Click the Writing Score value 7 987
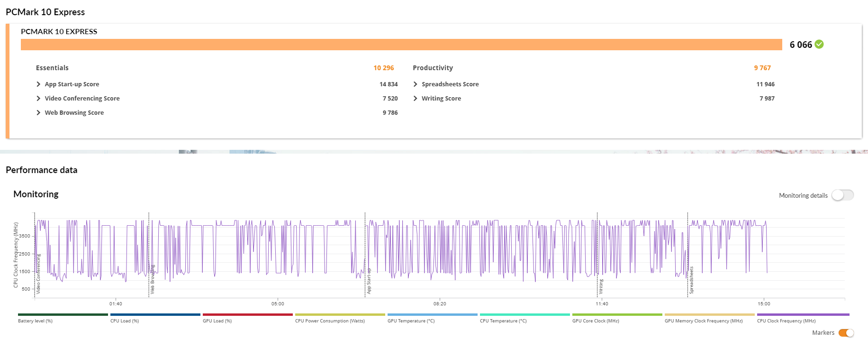The image size is (868, 358). click(x=767, y=99)
